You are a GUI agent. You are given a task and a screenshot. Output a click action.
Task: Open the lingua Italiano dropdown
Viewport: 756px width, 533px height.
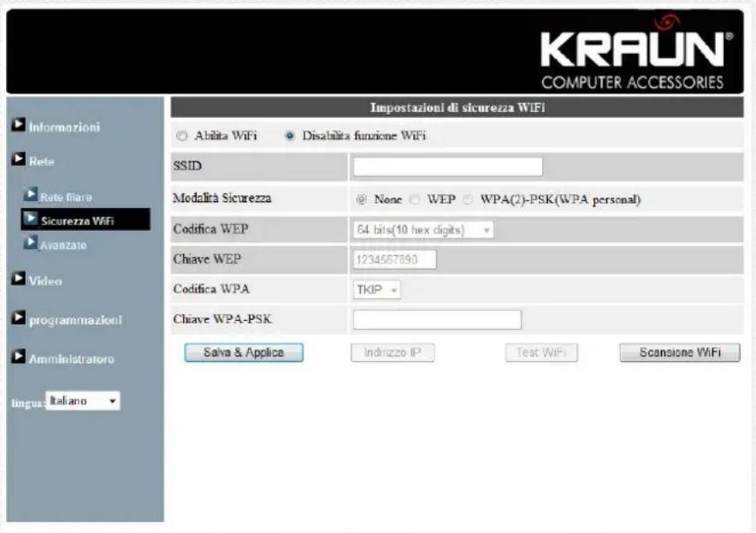click(x=83, y=401)
